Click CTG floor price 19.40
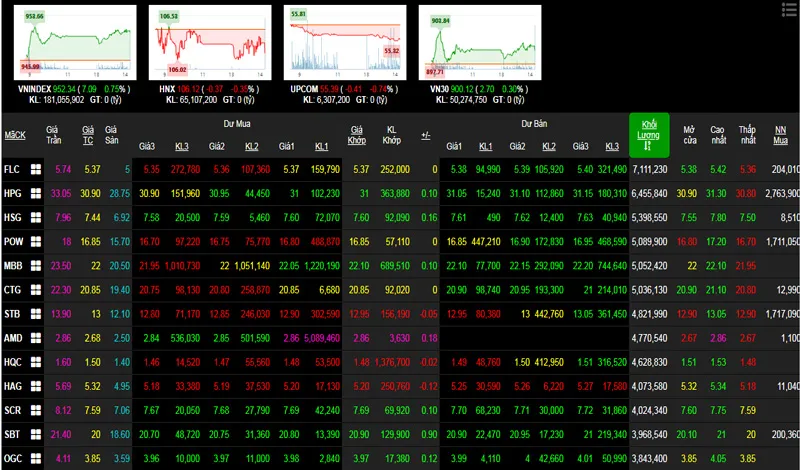 pyautogui.click(x=120, y=289)
